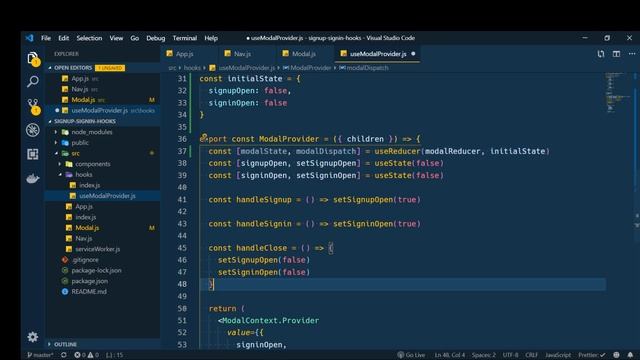Click the unsaved dot on useModalProvider.js tab
This screenshot has width=640, height=360.
pyautogui.click(x=413, y=54)
